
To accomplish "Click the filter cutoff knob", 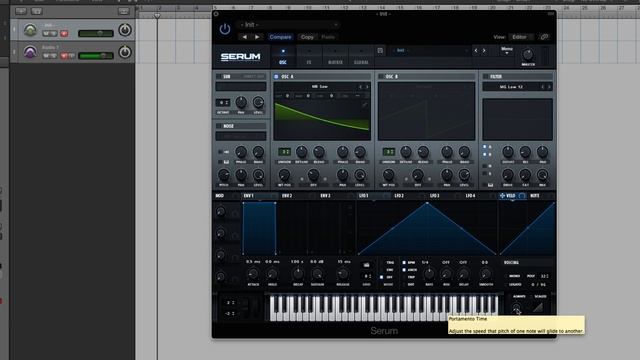I will (x=508, y=152).
